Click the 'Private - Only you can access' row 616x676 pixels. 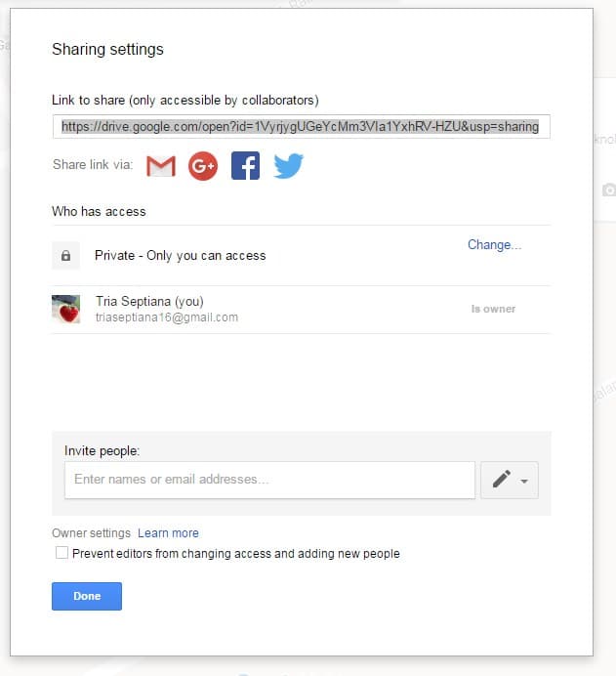tap(301, 256)
